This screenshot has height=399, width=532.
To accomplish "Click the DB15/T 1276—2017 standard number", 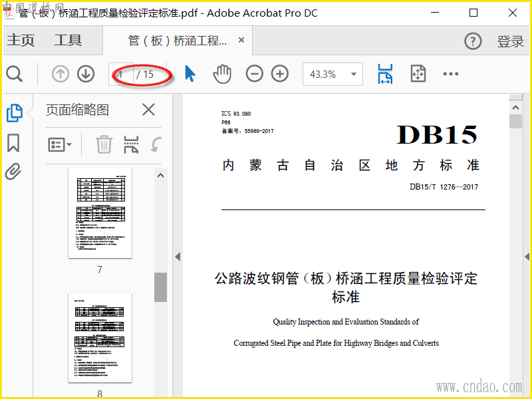I will pyautogui.click(x=444, y=187).
